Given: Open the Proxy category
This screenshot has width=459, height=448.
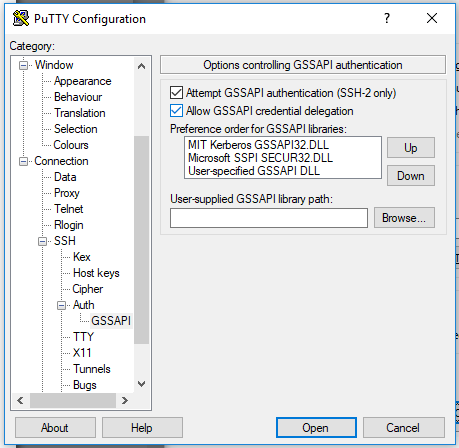Looking at the screenshot, I should (67, 193).
